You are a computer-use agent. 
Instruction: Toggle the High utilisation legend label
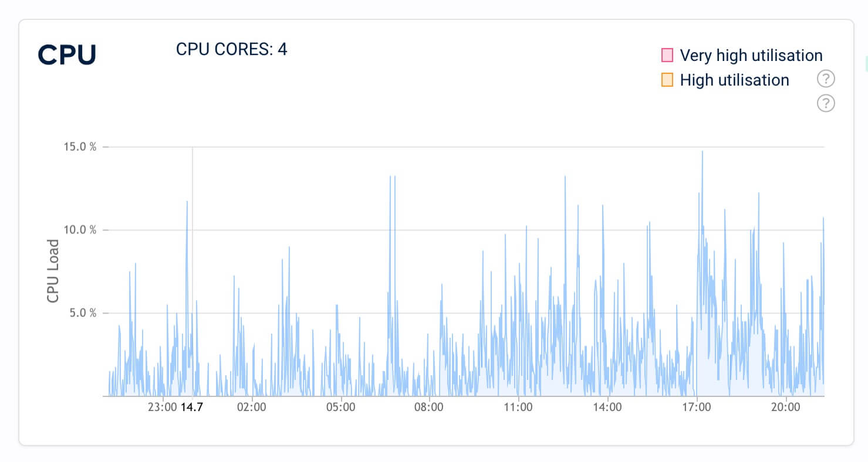pos(735,80)
